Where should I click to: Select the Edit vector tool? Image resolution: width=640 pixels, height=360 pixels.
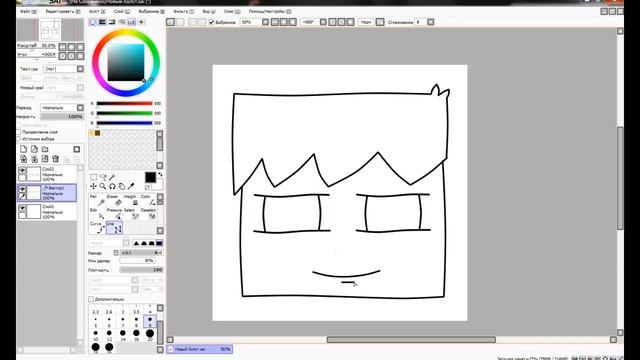coord(97,214)
